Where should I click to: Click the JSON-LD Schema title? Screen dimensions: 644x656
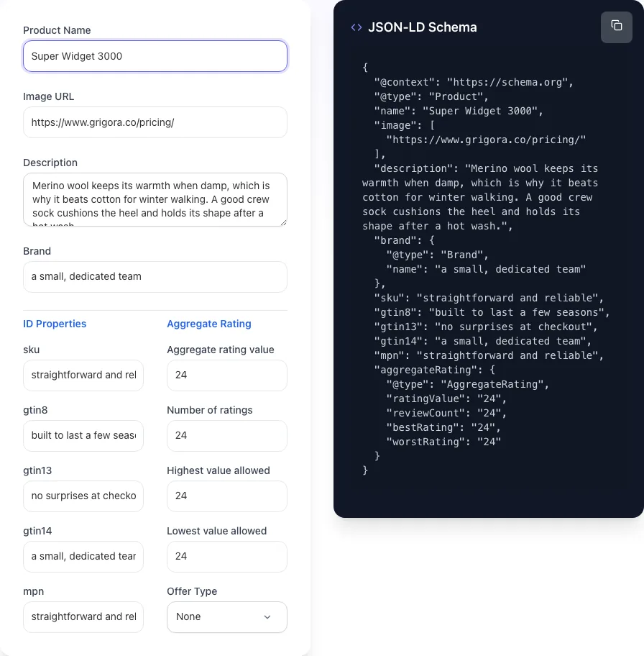[x=423, y=27]
